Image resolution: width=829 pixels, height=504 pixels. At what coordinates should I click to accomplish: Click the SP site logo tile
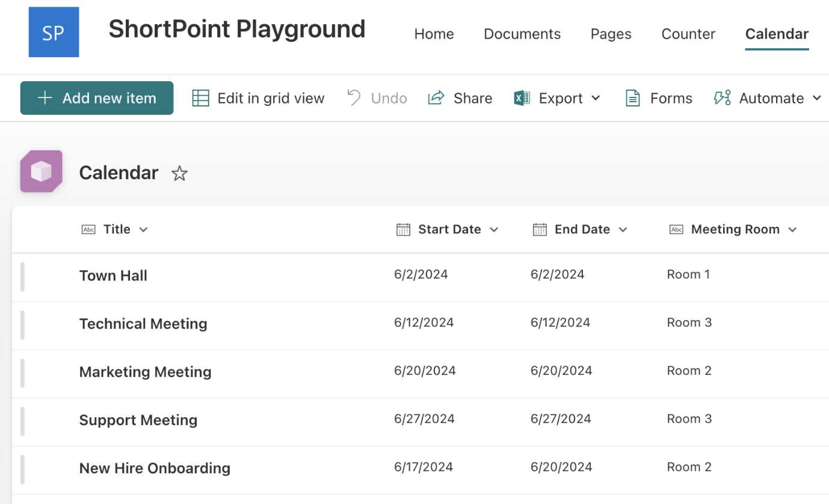click(x=54, y=32)
